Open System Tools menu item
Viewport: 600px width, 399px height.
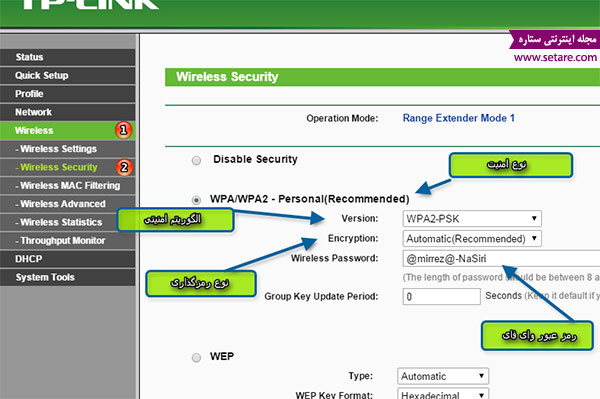coord(67,277)
